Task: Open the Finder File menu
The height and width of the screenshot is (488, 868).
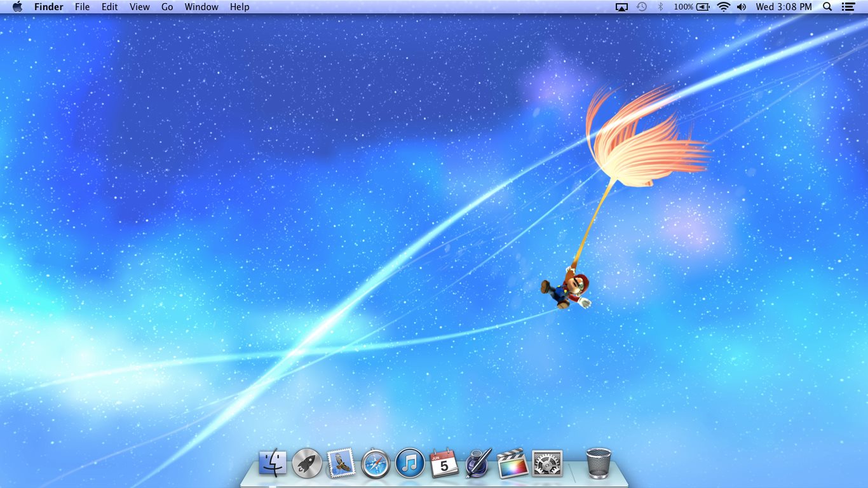Action: [x=82, y=7]
